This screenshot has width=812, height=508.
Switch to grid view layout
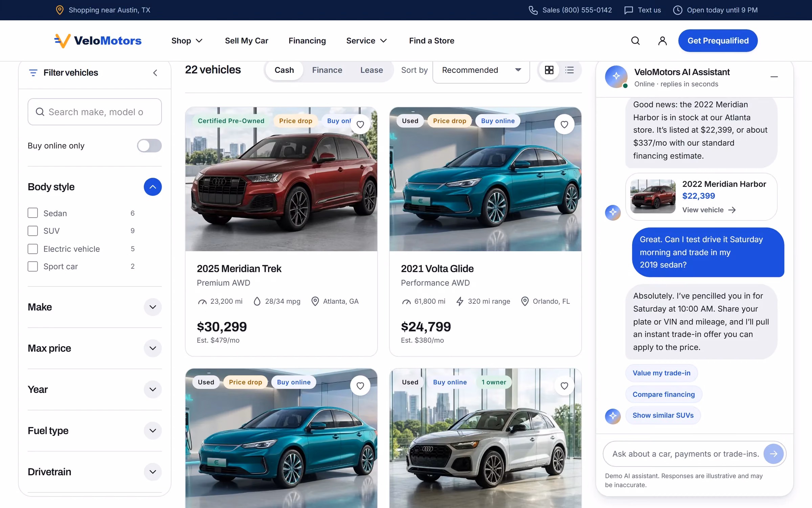549,70
